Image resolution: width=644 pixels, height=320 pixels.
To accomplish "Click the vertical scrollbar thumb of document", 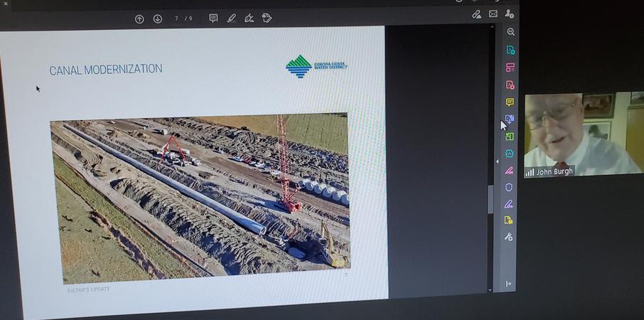I will [490, 199].
